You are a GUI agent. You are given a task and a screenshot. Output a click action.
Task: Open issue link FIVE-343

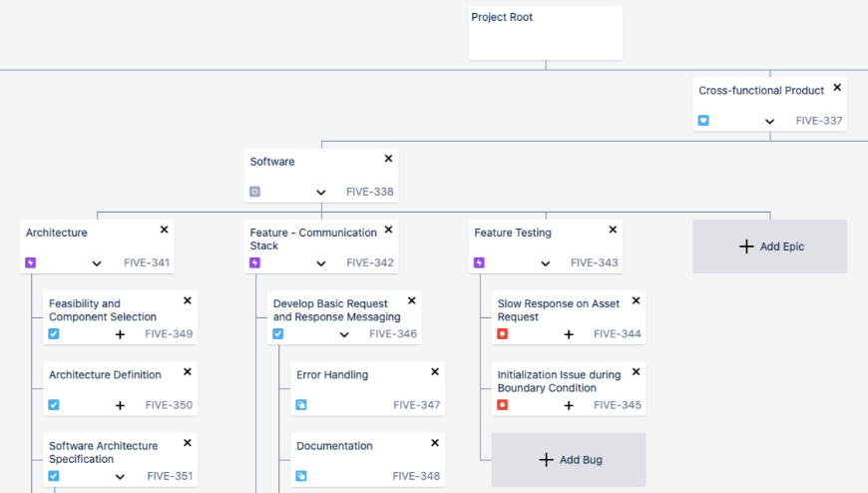594,263
